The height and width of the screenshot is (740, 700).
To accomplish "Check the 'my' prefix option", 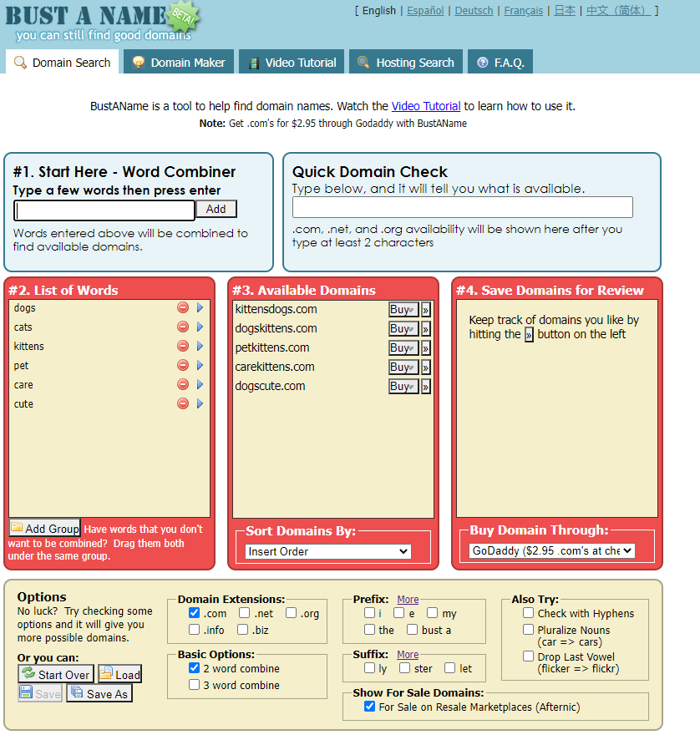I will tap(432, 612).
